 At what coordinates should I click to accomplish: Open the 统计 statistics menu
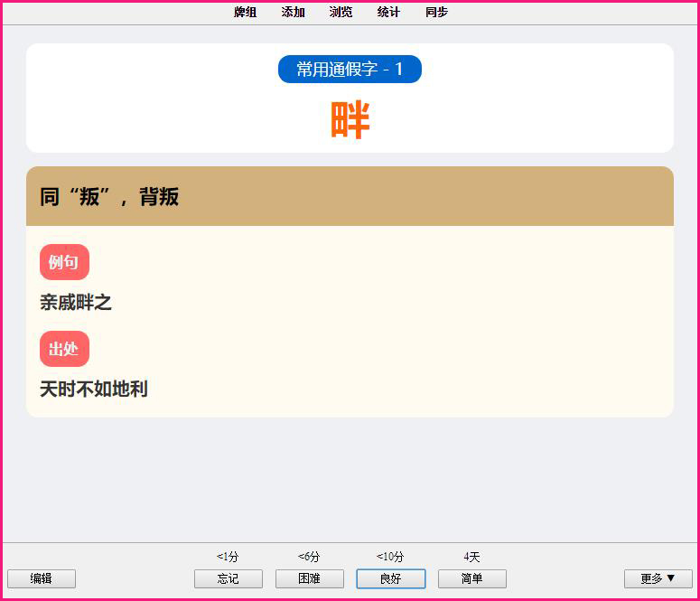(x=388, y=12)
